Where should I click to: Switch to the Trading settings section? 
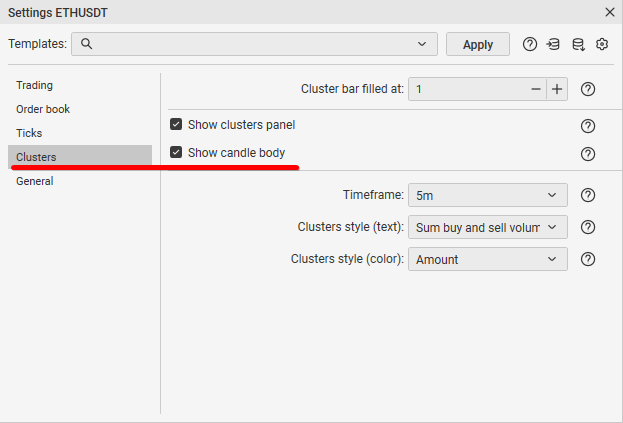pos(35,85)
